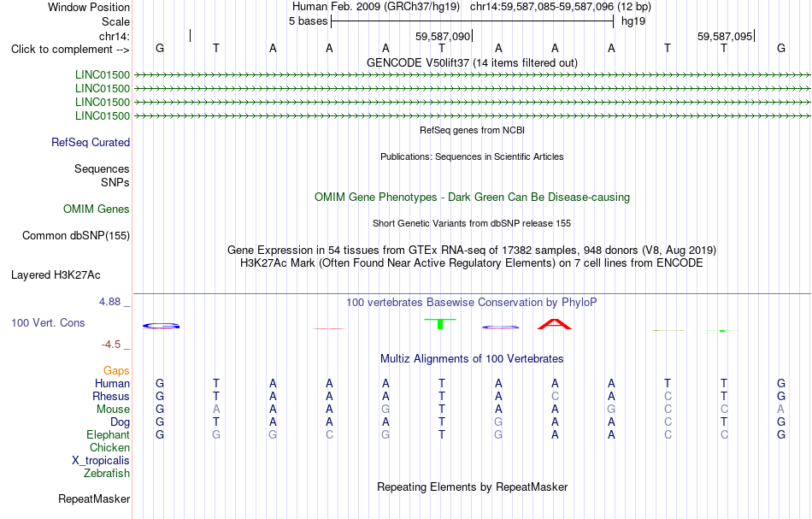Image resolution: width=812 pixels, height=519 pixels.
Task: Click the GENCODE V50lift37 track title
Action: [472, 62]
